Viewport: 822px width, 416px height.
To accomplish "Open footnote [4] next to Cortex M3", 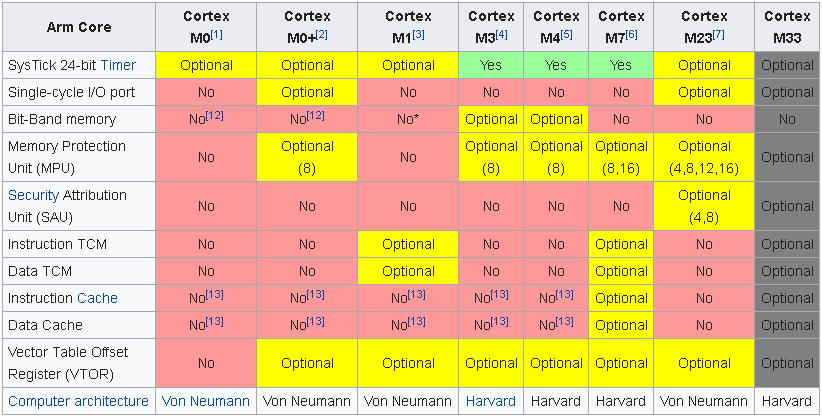I will coord(502,35).
